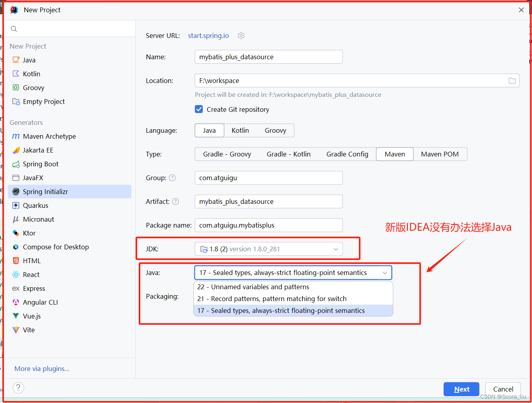The height and width of the screenshot is (403, 532).
Task: Select the Quarkus generator entry
Action: pos(70,205)
